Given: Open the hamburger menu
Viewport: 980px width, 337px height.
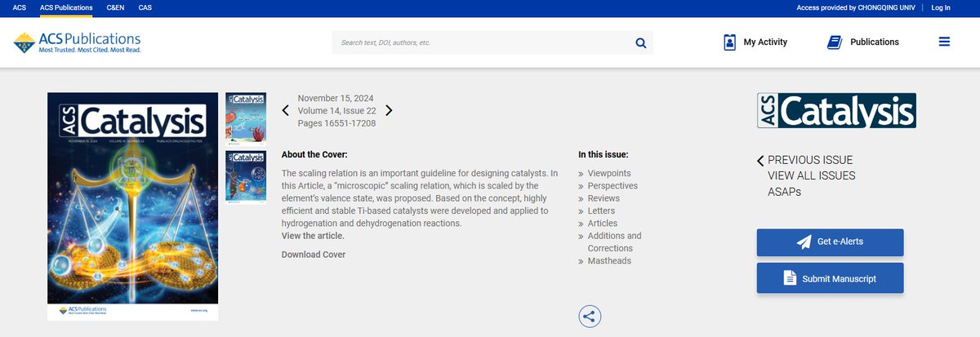Looking at the screenshot, I should click(944, 42).
